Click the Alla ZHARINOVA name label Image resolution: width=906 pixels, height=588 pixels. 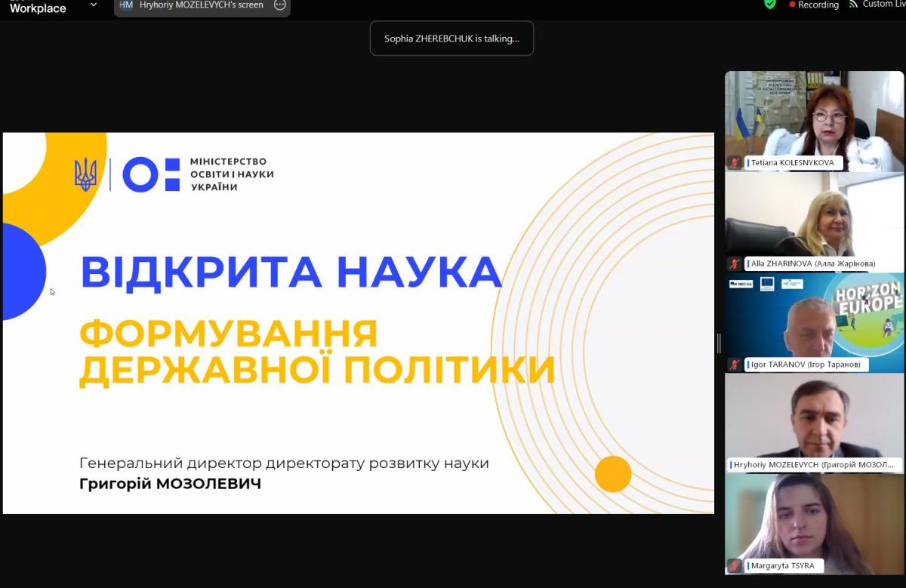point(812,263)
